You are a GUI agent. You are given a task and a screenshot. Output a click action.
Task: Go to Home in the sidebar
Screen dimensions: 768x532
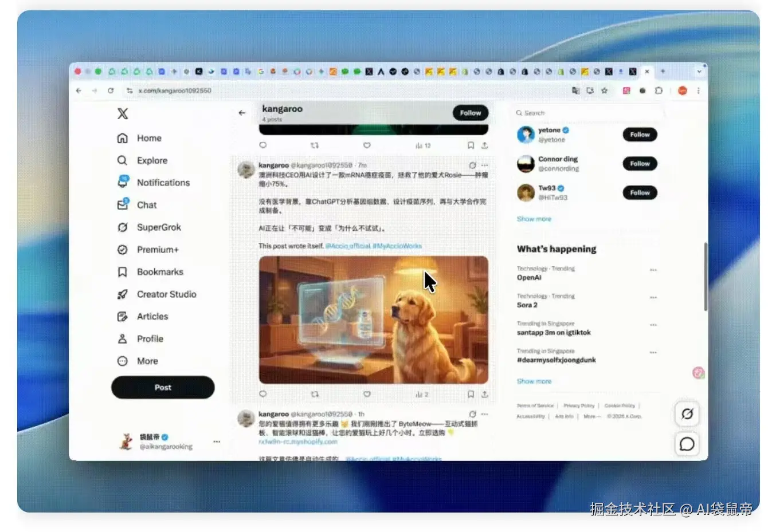click(140, 138)
